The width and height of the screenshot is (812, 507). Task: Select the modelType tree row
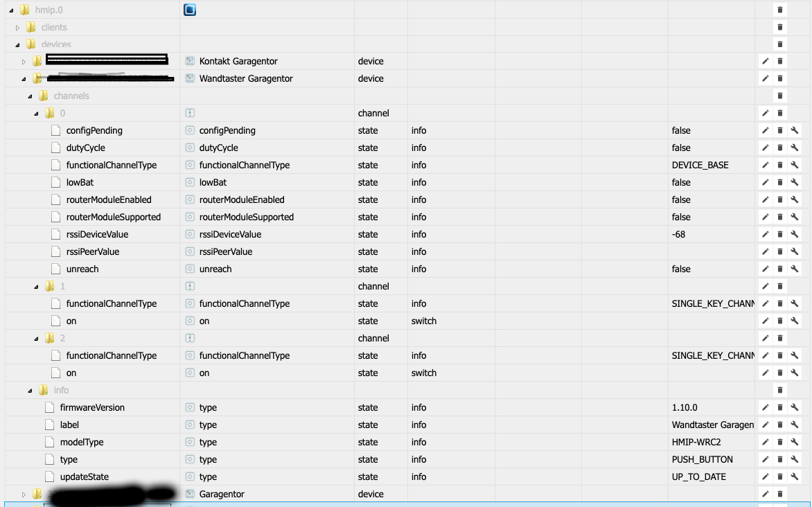(82, 443)
